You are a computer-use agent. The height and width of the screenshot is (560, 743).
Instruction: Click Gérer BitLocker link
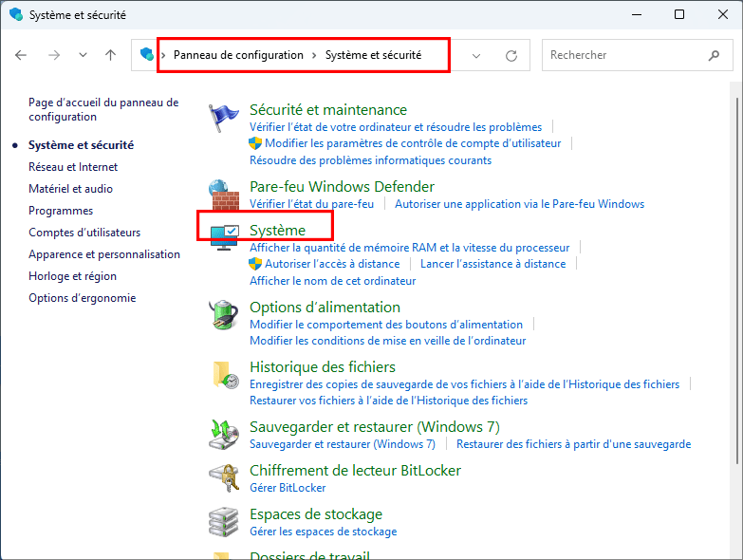pyautogui.click(x=288, y=488)
